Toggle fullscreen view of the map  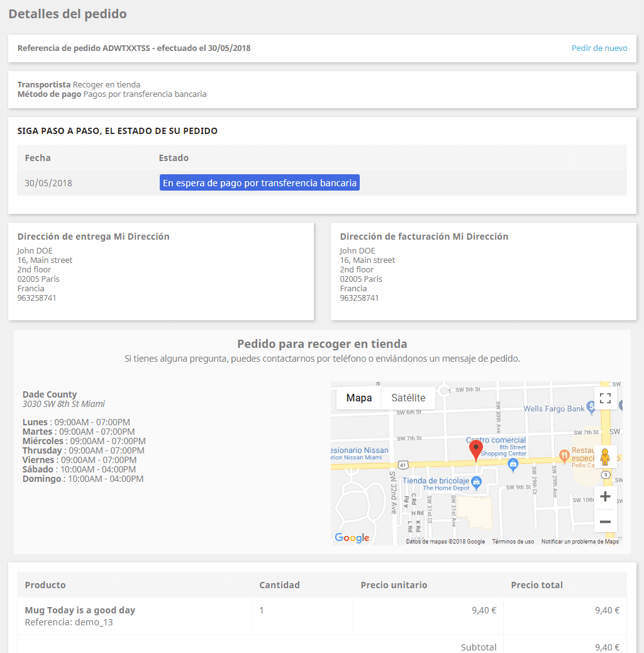605,398
